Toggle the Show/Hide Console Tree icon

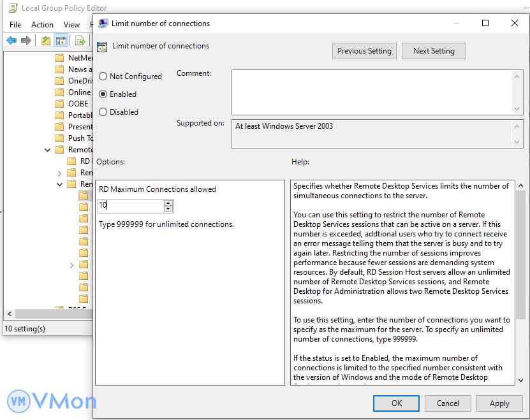click(x=61, y=41)
